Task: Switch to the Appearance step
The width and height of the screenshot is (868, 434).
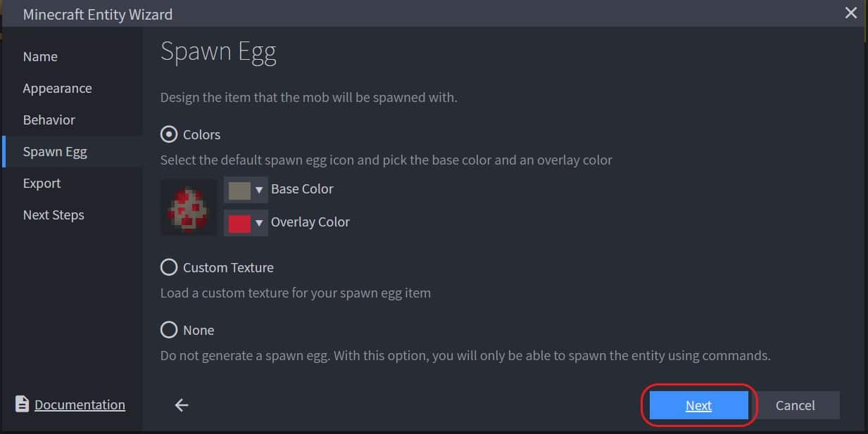Action: [x=57, y=88]
